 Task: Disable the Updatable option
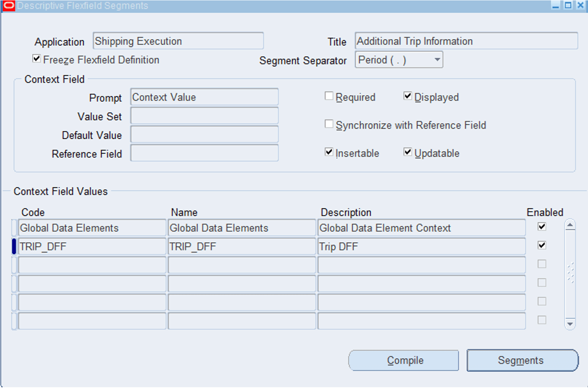(x=408, y=152)
